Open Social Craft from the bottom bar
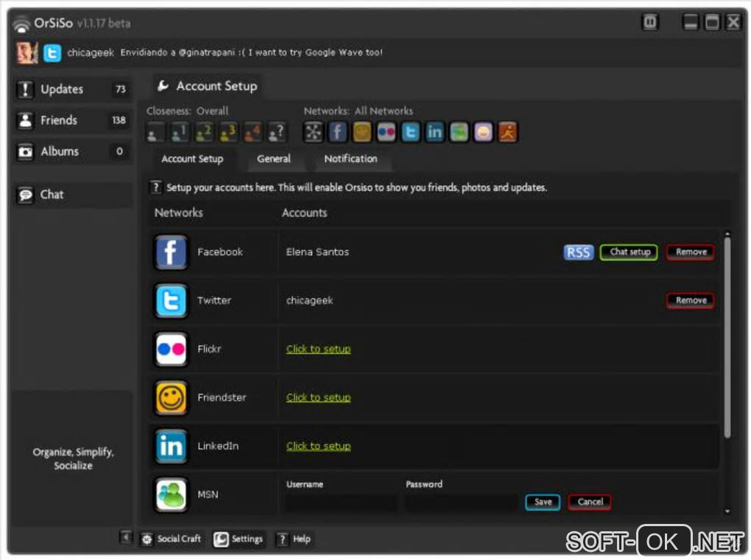This screenshot has width=751, height=560. 172,539
